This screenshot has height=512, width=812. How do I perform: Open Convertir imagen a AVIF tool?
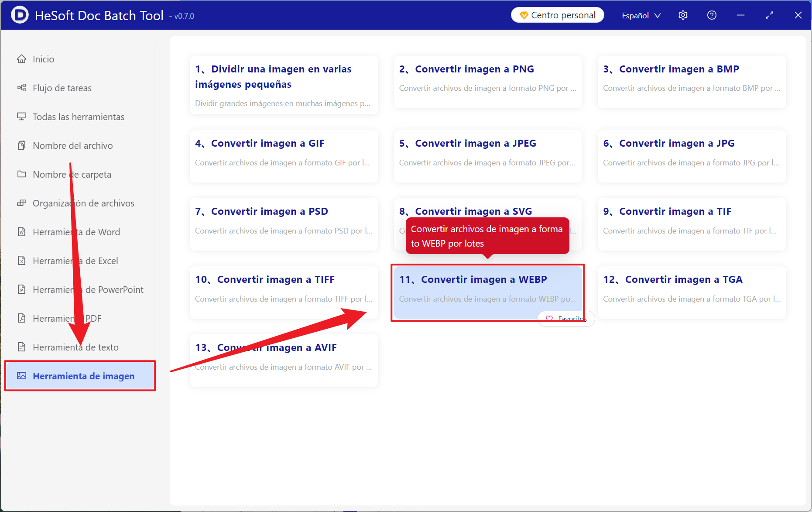click(284, 361)
